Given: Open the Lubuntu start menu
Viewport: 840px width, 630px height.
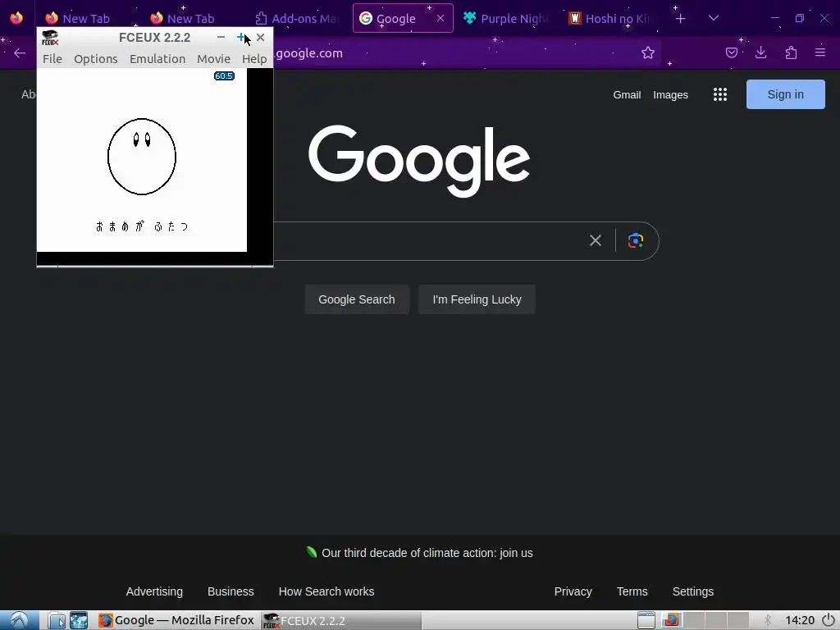Looking at the screenshot, I should click(x=20, y=620).
